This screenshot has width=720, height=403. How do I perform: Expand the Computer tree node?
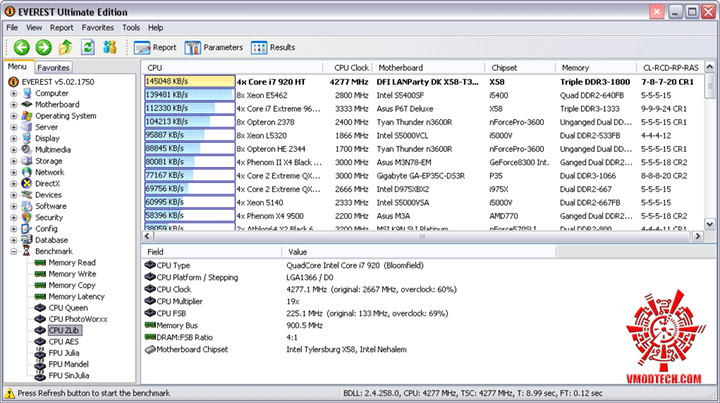[14, 93]
